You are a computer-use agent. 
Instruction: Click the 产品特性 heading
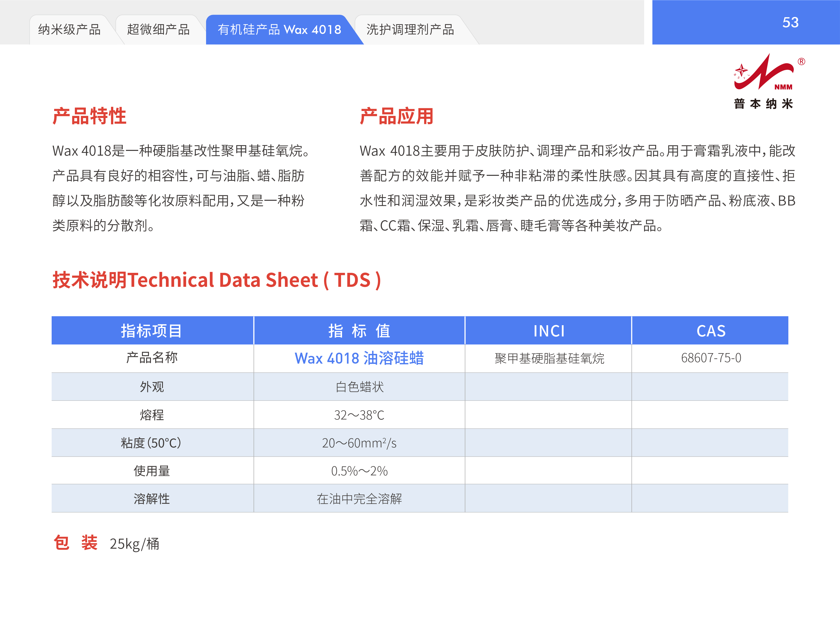(89, 116)
